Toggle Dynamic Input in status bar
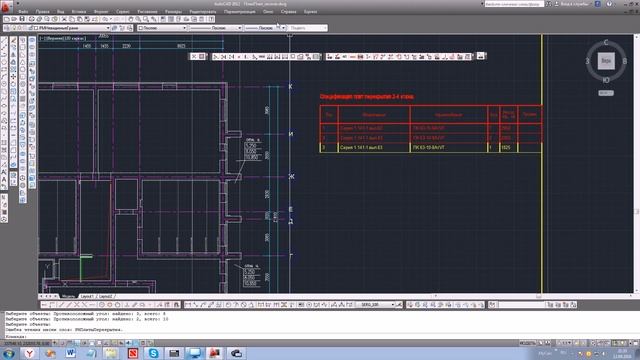The image size is (640, 360). click(x=121, y=343)
